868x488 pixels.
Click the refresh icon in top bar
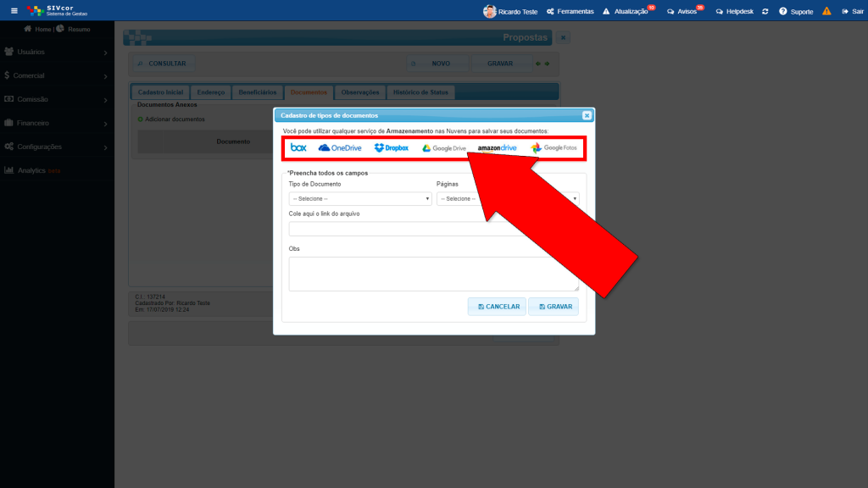click(x=765, y=11)
